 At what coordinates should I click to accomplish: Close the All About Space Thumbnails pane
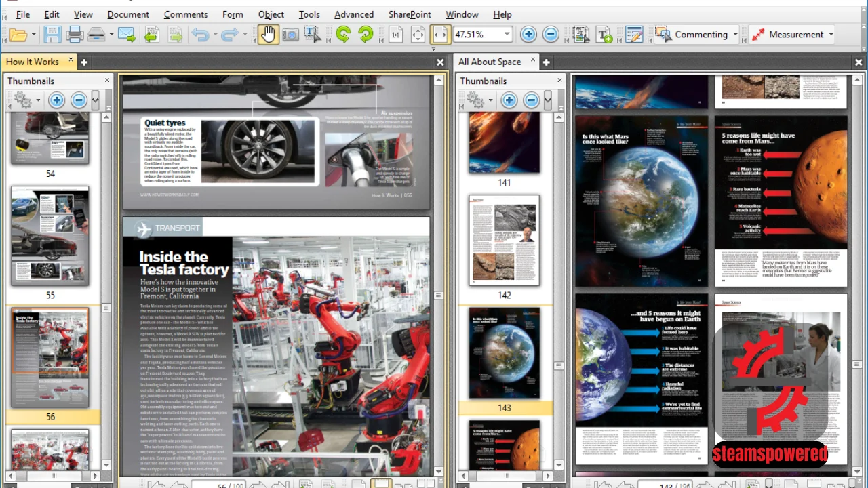559,80
